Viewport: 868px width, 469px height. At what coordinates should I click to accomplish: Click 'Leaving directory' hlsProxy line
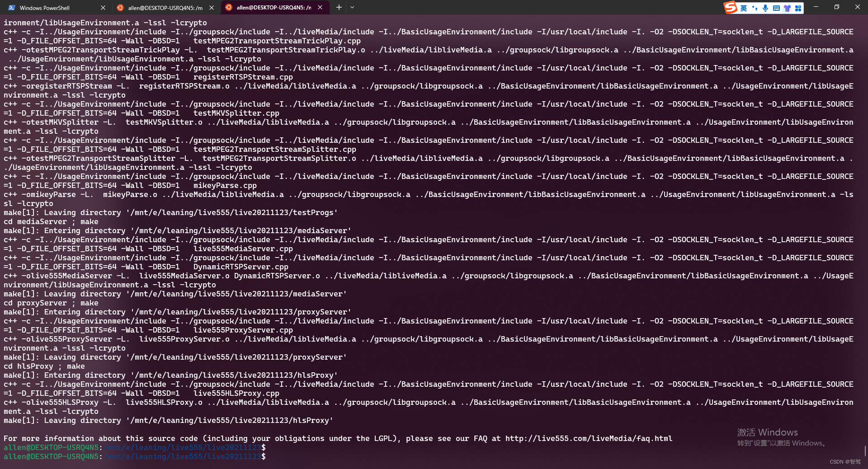pos(169,420)
